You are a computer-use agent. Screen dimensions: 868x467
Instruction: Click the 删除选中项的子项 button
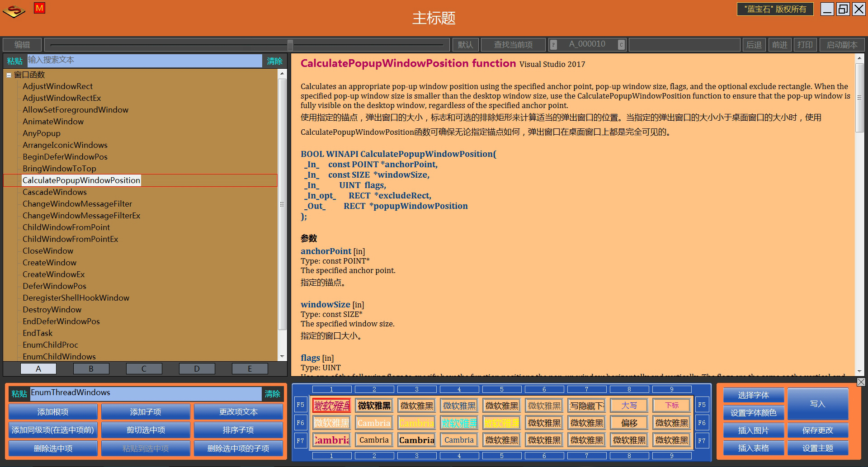tap(238, 448)
